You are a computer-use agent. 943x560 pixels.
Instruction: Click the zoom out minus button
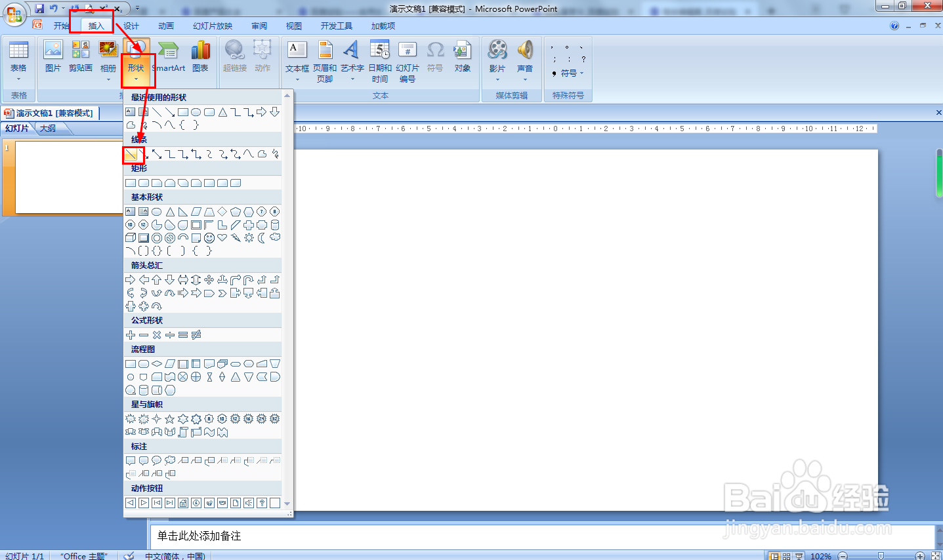[x=843, y=556]
